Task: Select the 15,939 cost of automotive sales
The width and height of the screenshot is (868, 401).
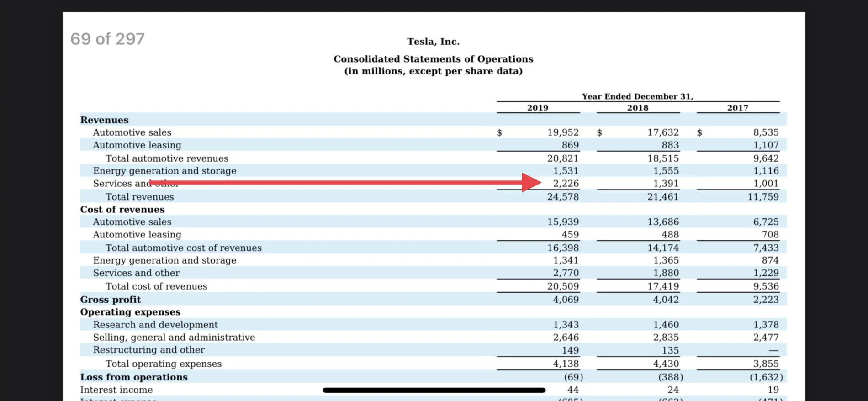Action: [563, 222]
